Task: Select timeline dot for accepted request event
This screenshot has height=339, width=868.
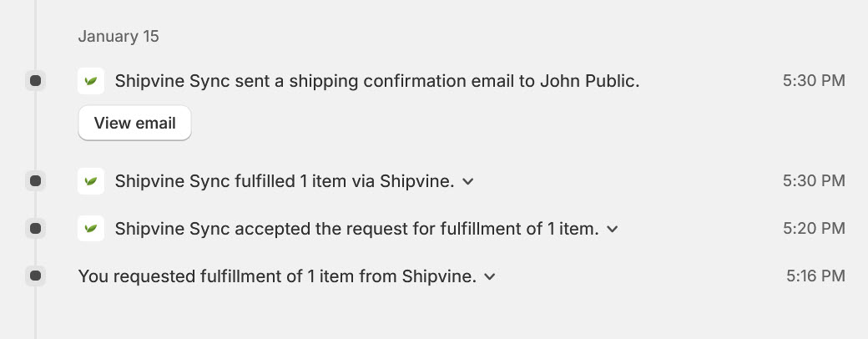Action: (35, 228)
